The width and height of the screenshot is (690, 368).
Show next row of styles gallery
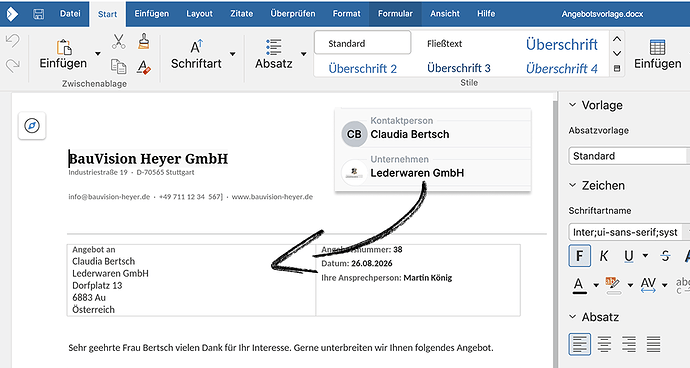[617, 53]
